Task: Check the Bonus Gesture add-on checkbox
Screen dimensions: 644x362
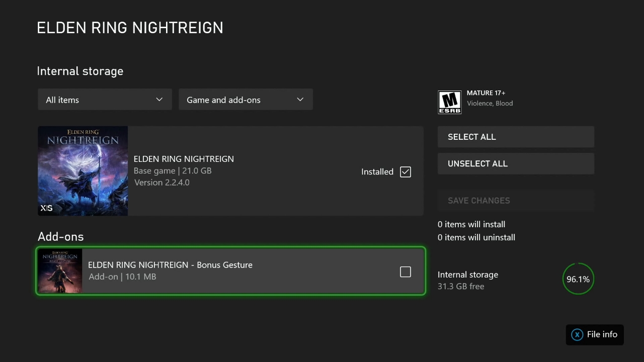Action: click(x=405, y=271)
